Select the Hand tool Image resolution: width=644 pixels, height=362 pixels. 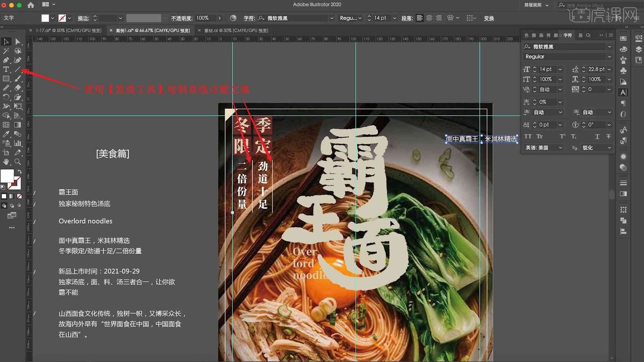coord(6,162)
